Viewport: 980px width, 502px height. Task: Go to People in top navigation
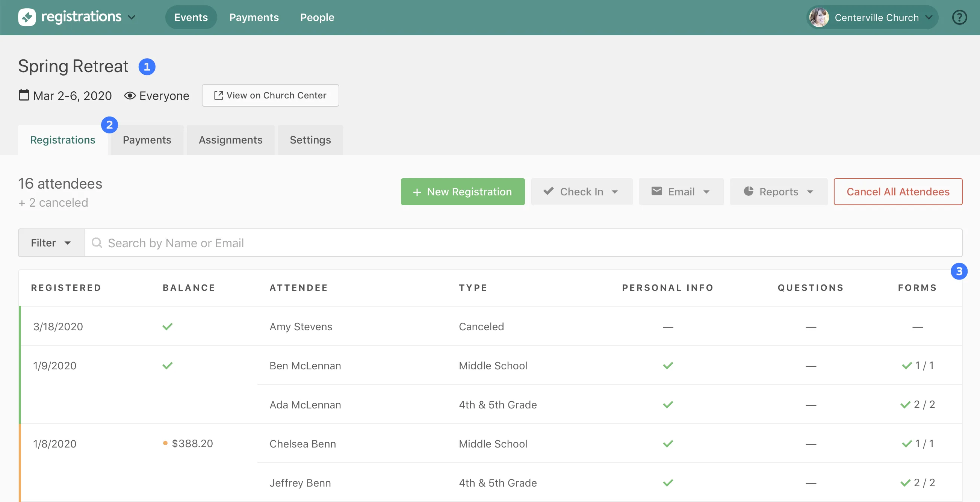pyautogui.click(x=317, y=18)
